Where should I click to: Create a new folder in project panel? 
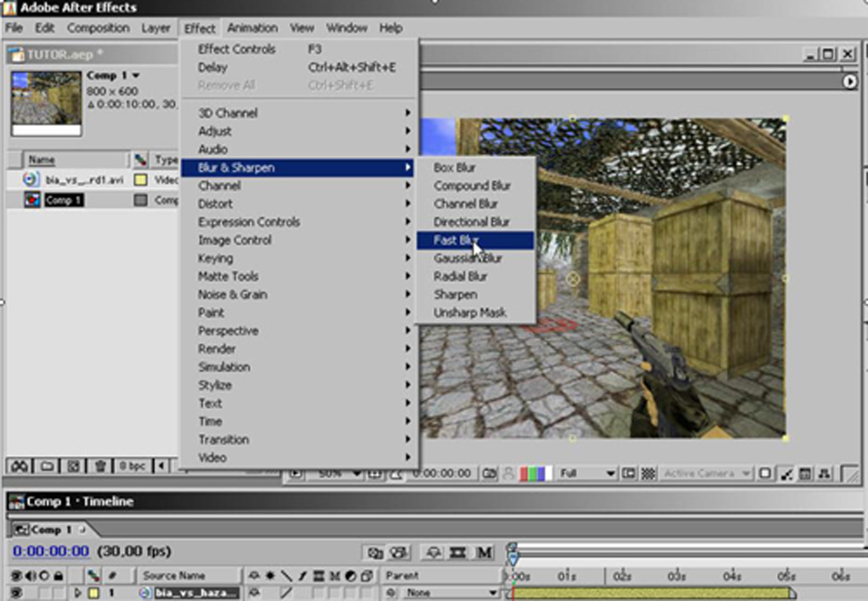tap(47, 466)
